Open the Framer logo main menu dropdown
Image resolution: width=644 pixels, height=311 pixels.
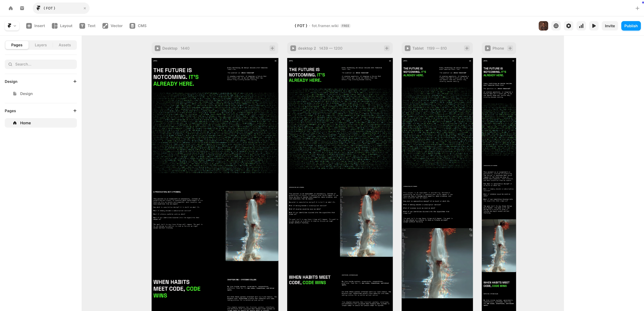coord(12,26)
